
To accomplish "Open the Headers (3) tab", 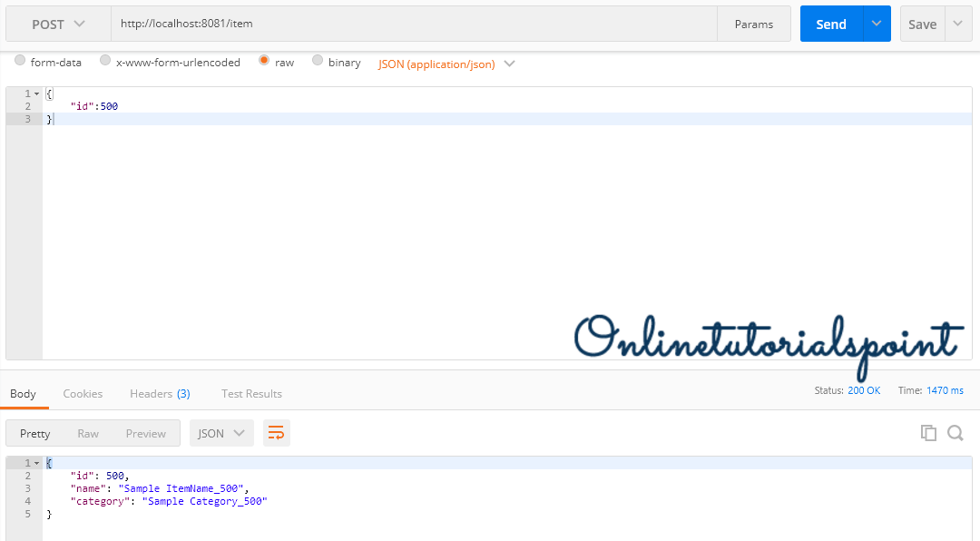I will click(x=160, y=394).
